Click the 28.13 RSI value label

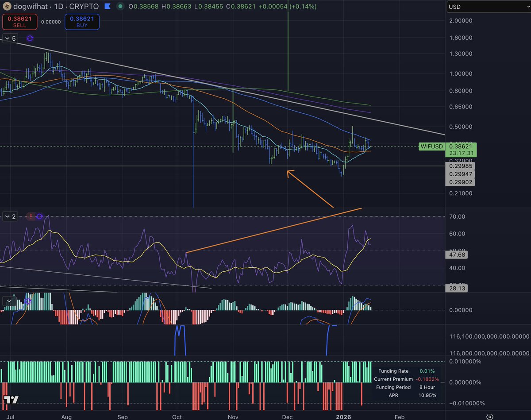(x=458, y=288)
